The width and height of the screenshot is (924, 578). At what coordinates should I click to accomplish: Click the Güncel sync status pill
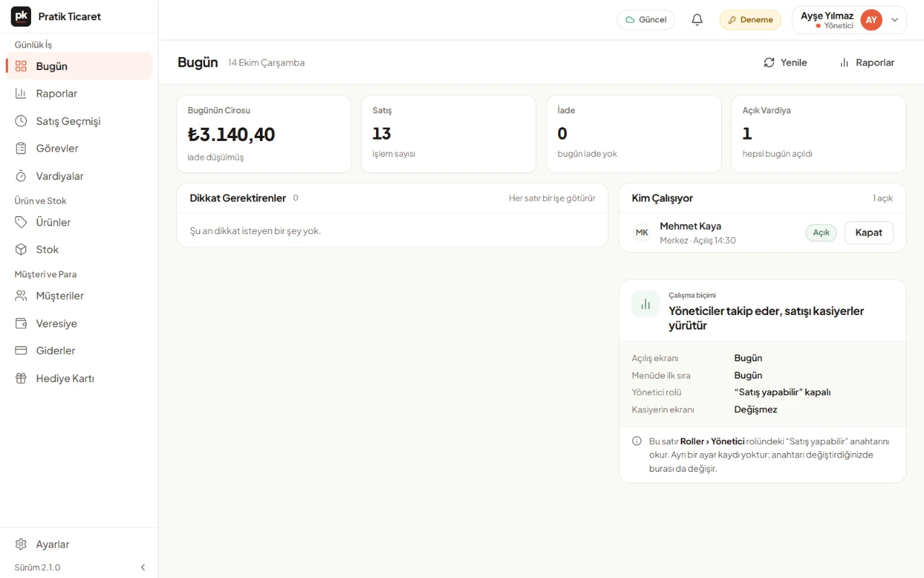point(645,20)
